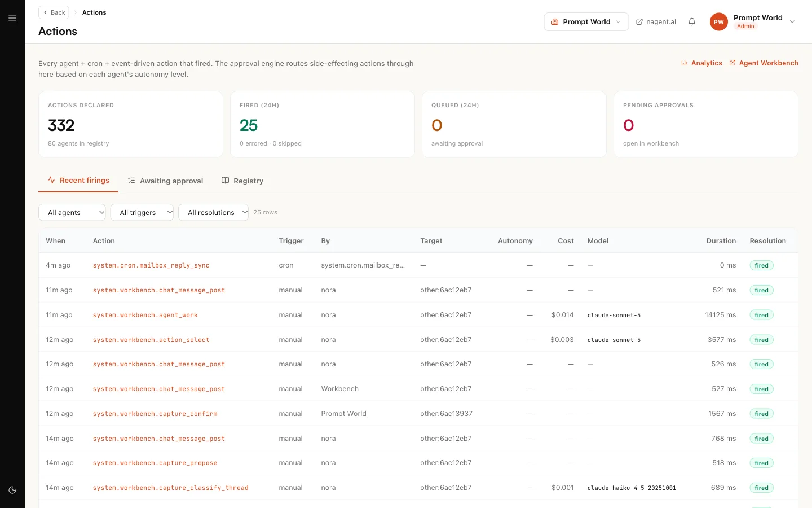Click the Duration column header

(x=721, y=241)
